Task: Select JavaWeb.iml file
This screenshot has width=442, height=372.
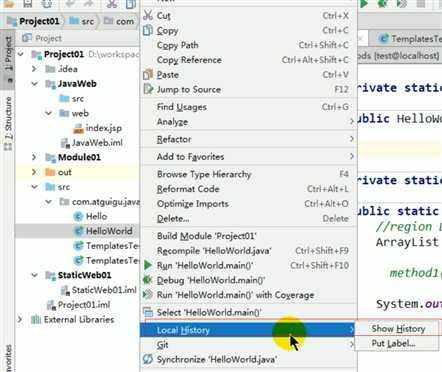Action: pyautogui.click(x=92, y=143)
